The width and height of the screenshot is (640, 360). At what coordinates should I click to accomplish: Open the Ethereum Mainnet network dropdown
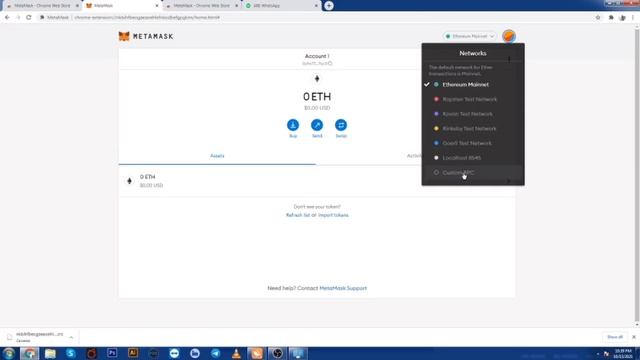(469, 36)
